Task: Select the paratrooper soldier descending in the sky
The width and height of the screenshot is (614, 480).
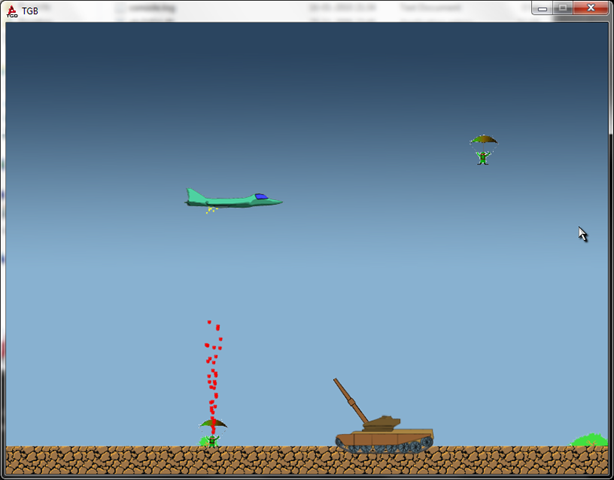Action: [x=483, y=157]
